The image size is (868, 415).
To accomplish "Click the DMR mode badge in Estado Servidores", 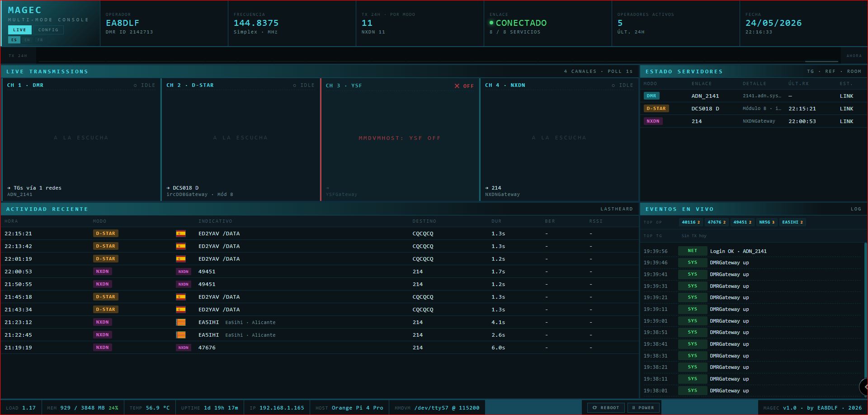I will pyautogui.click(x=651, y=96).
